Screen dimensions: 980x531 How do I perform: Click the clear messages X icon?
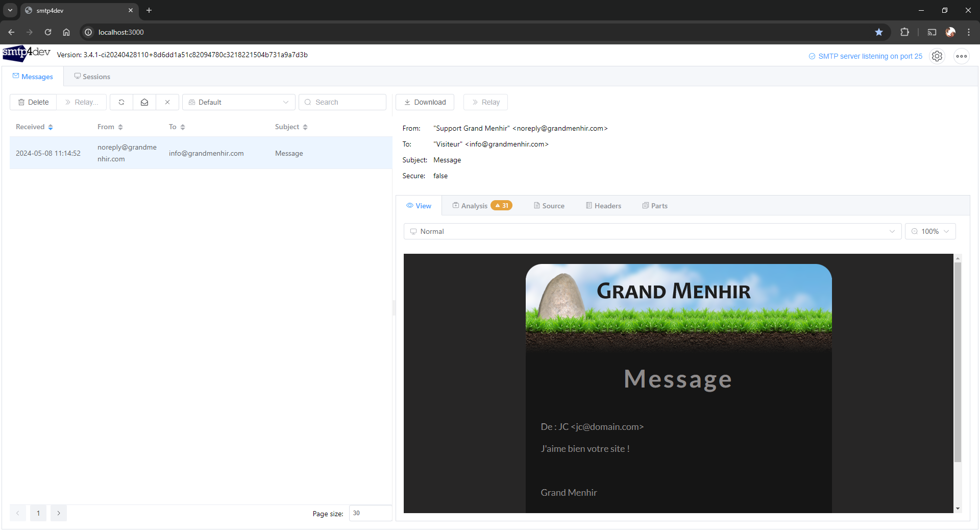point(167,102)
